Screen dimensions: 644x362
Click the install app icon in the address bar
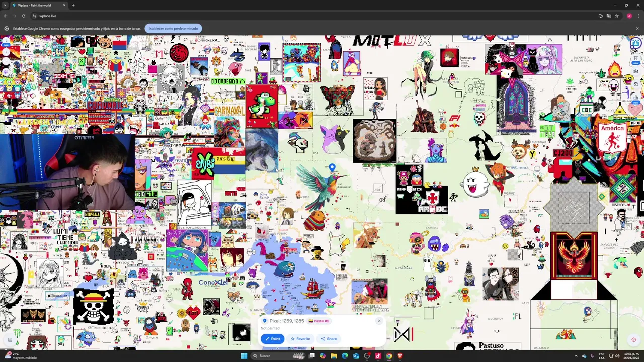pyautogui.click(x=600, y=16)
